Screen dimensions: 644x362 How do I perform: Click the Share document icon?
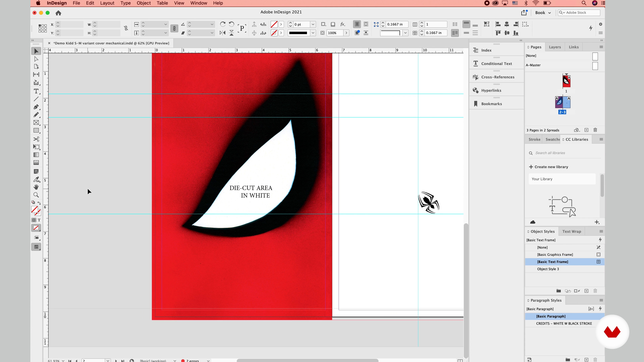pos(524,13)
